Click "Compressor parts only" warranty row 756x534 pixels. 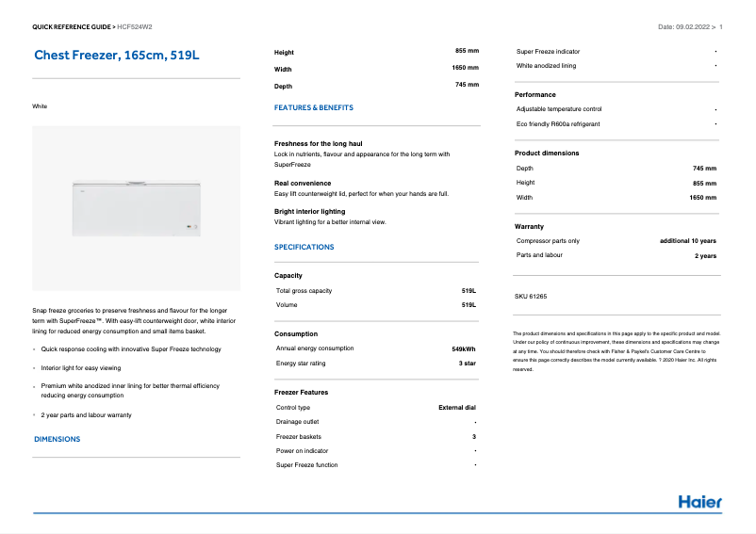tap(548, 241)
